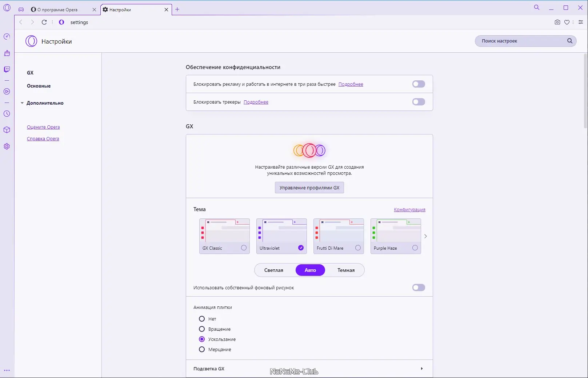Screen dimensions: 588x378
Task: Reload the current page
Action: point(44,22)
